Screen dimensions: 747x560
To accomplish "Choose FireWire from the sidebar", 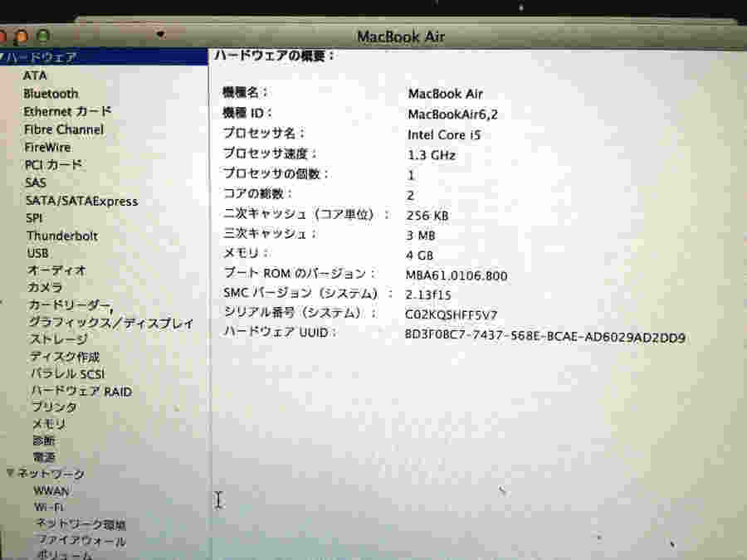I will (47, 147).
